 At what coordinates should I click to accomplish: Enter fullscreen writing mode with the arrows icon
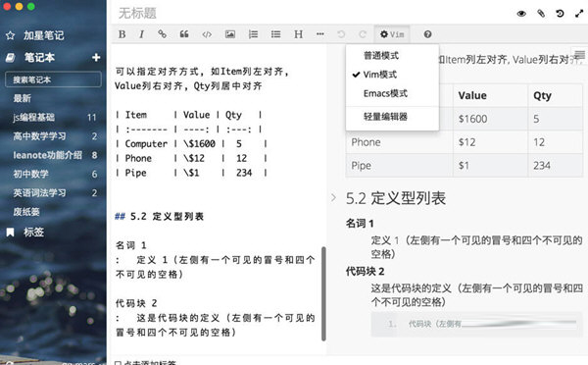pos(579,14)
